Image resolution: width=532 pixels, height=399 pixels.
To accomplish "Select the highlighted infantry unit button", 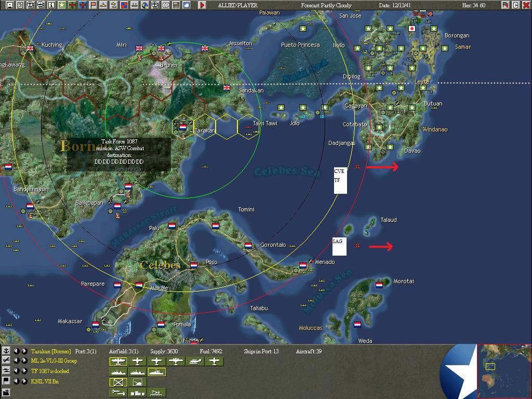I will pyautogui.click(x=118, y=382).
